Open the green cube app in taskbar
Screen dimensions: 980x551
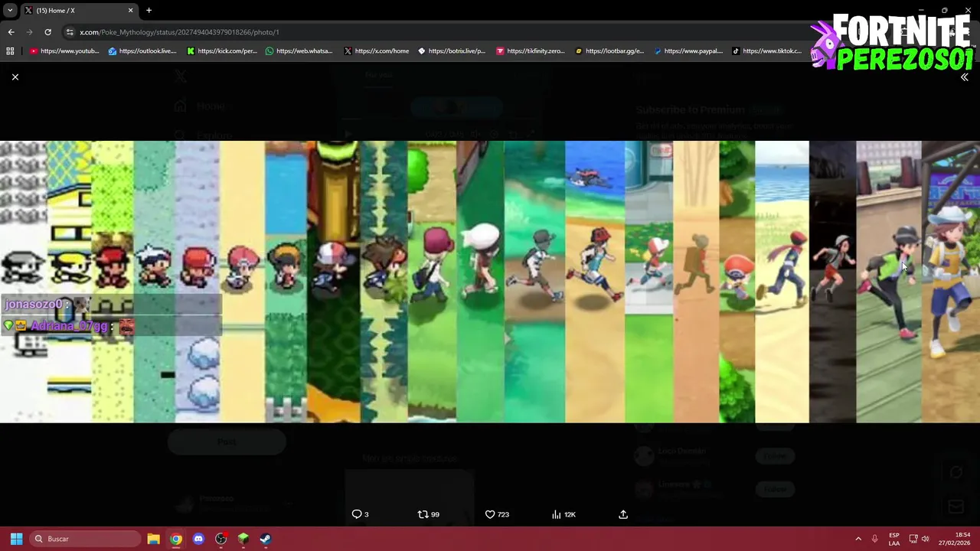243,539
